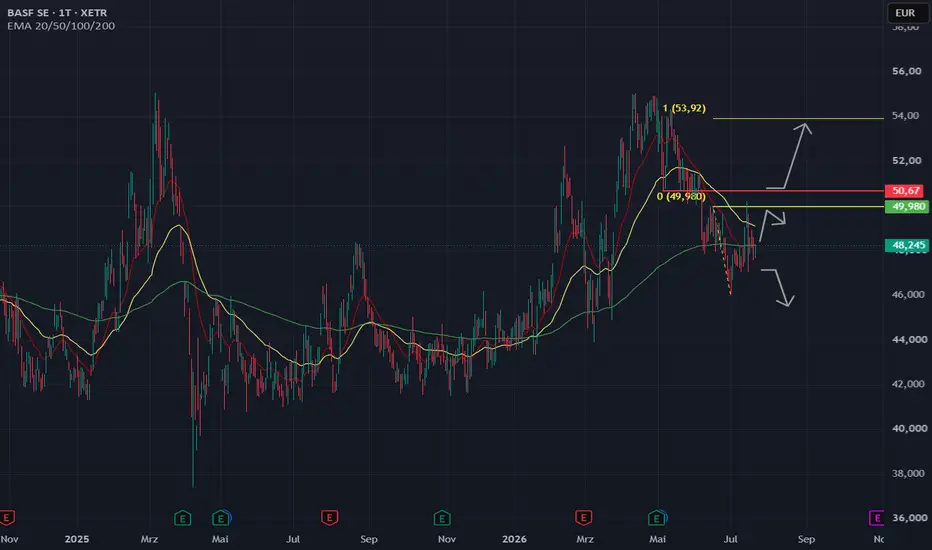Open the green earnings marker above Mai 2026
Viewport: 932px width, 550px height.
pyautogui.click(x=656, y=518)
